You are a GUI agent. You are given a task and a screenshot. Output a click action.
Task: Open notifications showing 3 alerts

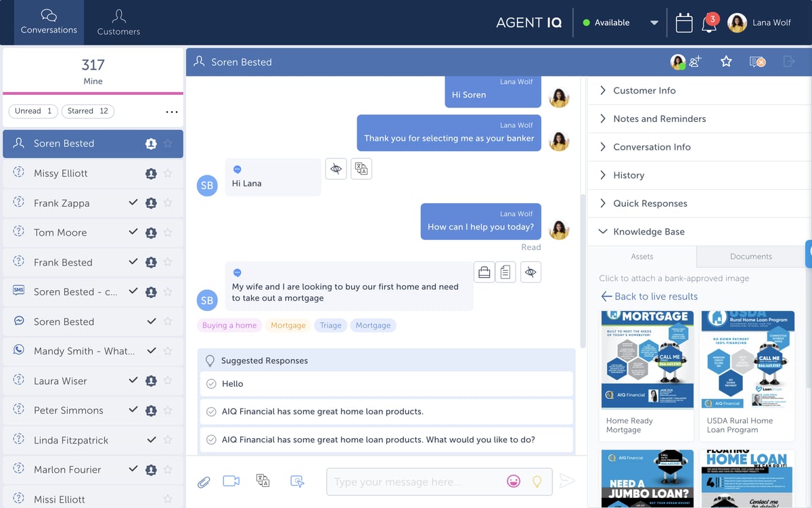[x=709, y=22]
